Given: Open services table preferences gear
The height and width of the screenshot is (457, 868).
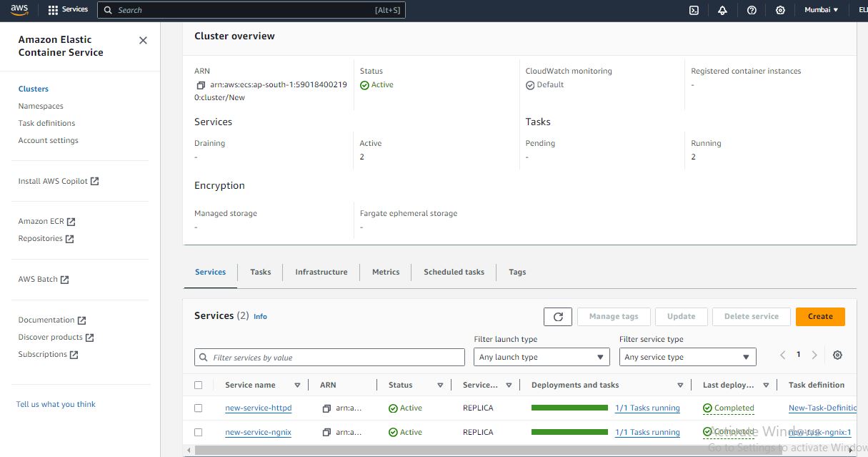Looking at the screenshot, I should click(x=837, y=355).
